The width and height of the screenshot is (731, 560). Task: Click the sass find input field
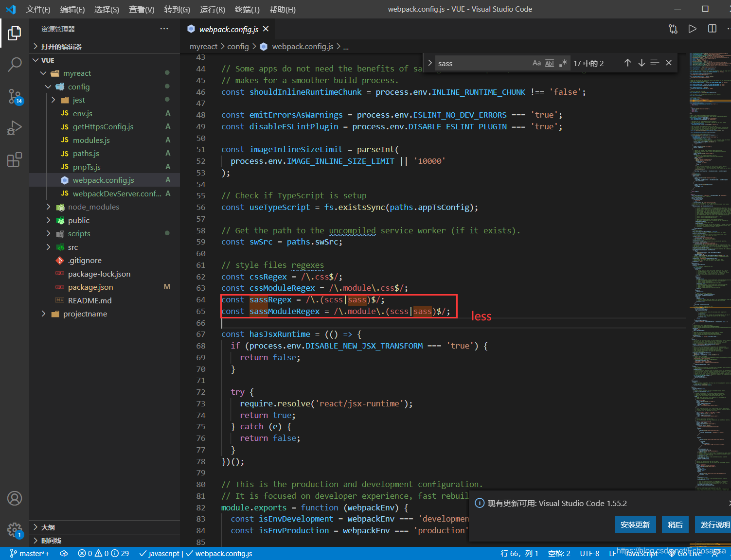481,64
